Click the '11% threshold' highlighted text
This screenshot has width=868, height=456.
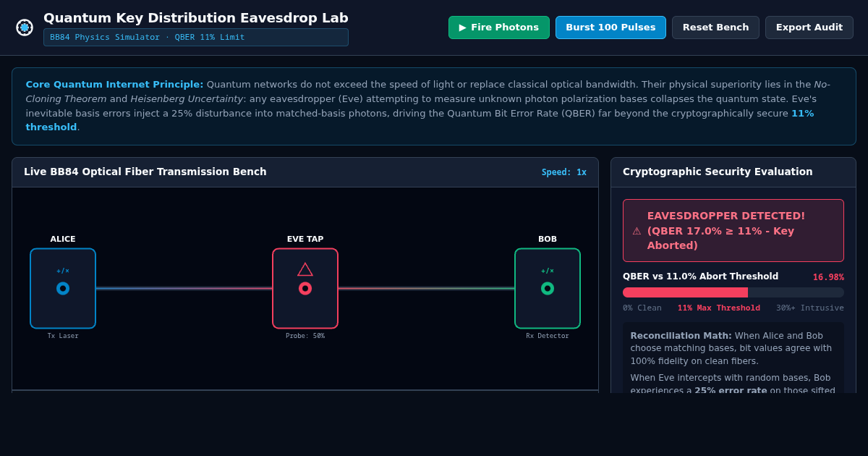(x=420, y=120)
